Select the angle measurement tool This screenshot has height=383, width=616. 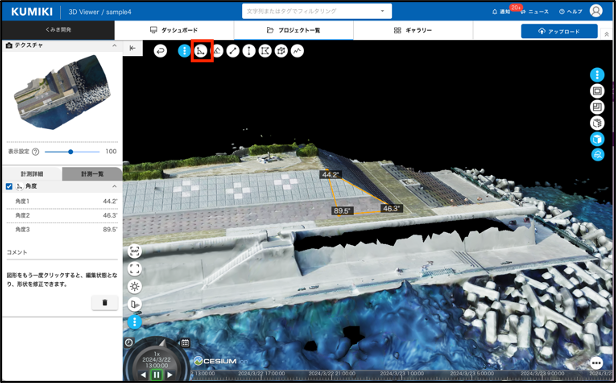point(201,51)
